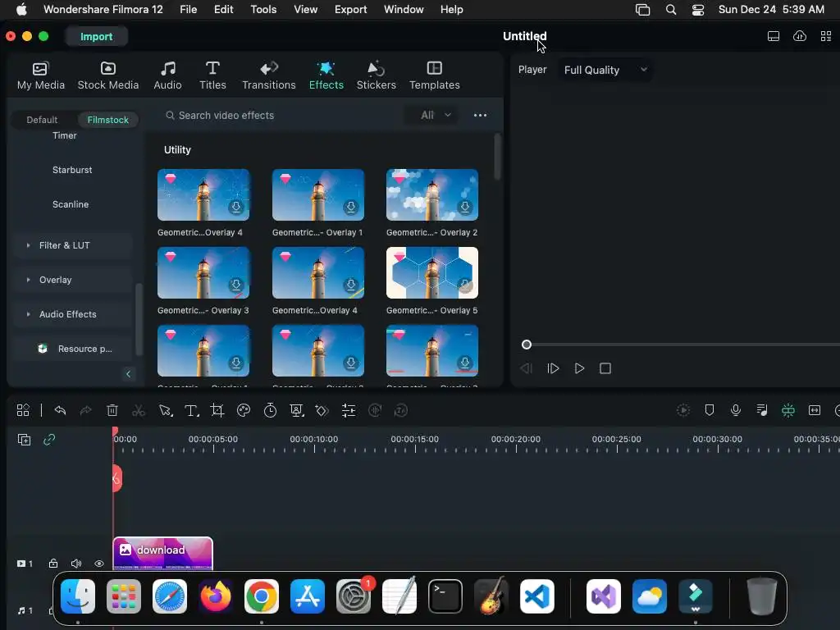Viewport: 840px width, 630px height.
Task: Switch to Stock Media tab
Action: [107, 75]
